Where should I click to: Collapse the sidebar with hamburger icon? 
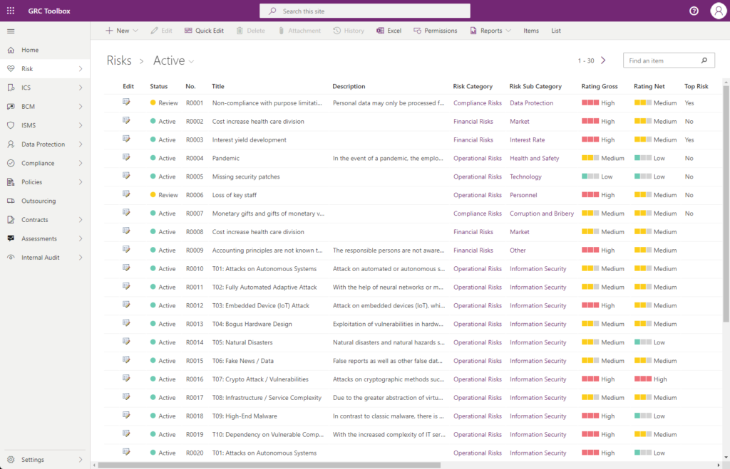pyautogui.click(x=11, y=31)
